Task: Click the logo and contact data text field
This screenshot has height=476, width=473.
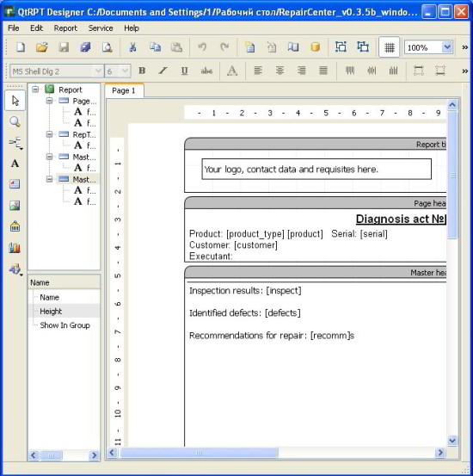Action: pyautogui.click(x=316, y=169)
